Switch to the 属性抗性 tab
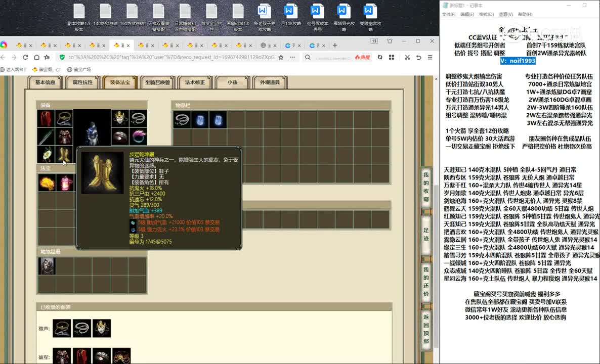 pyautogui.click(x=82, y=82)
